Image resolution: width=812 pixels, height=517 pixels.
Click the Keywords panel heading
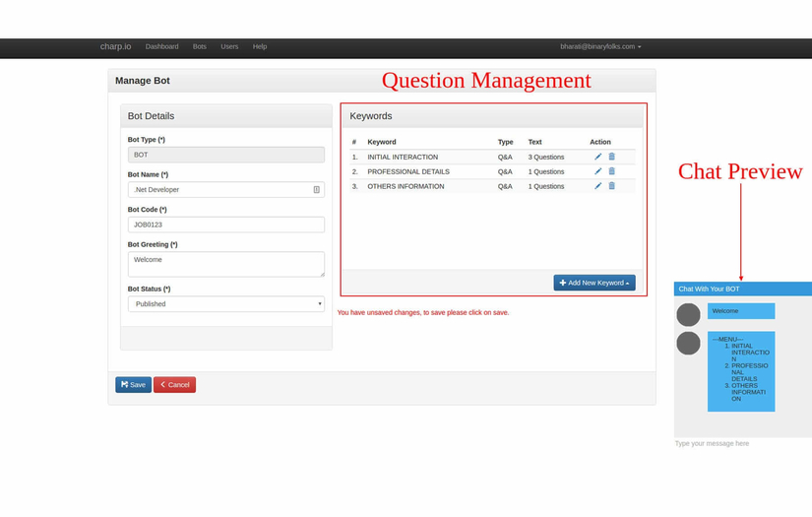371,116
